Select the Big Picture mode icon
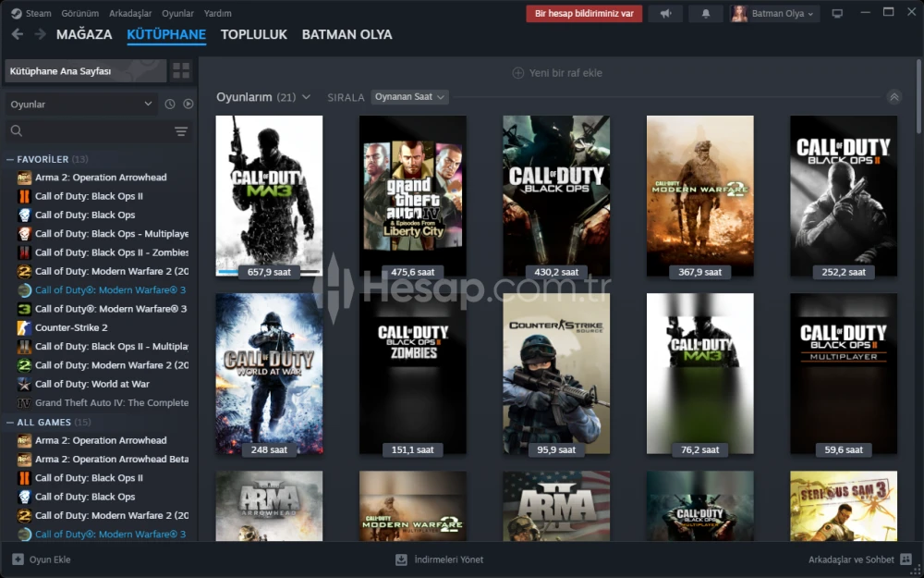The width and height of the screenshot is (924, 578). 837,13
